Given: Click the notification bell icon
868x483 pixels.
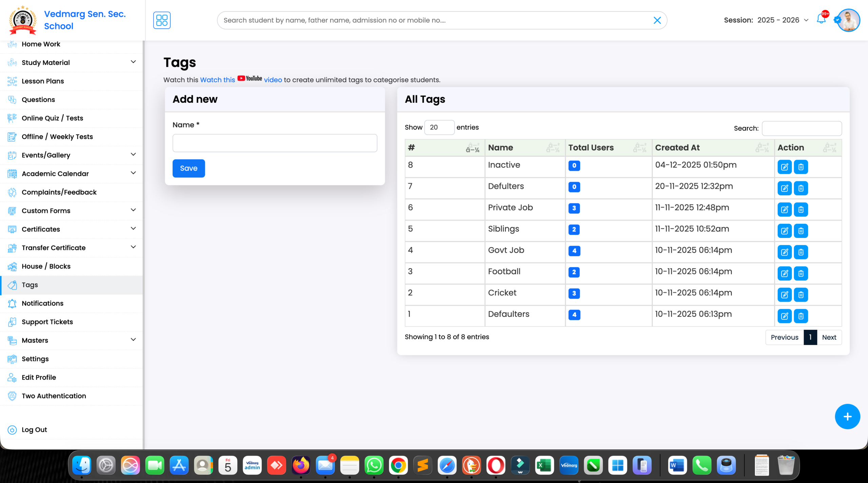Looking at the screenshot, I should [821, 20].
